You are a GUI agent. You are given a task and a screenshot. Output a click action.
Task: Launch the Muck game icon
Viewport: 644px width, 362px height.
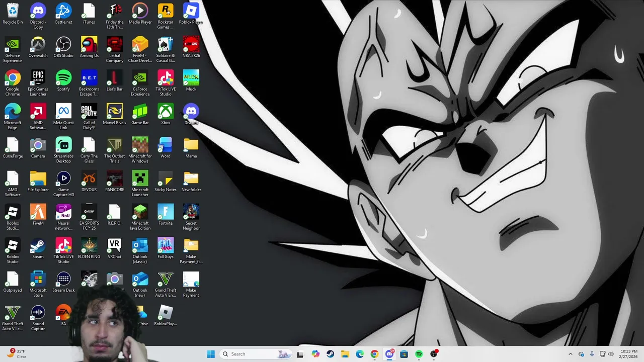pos(191,81)
